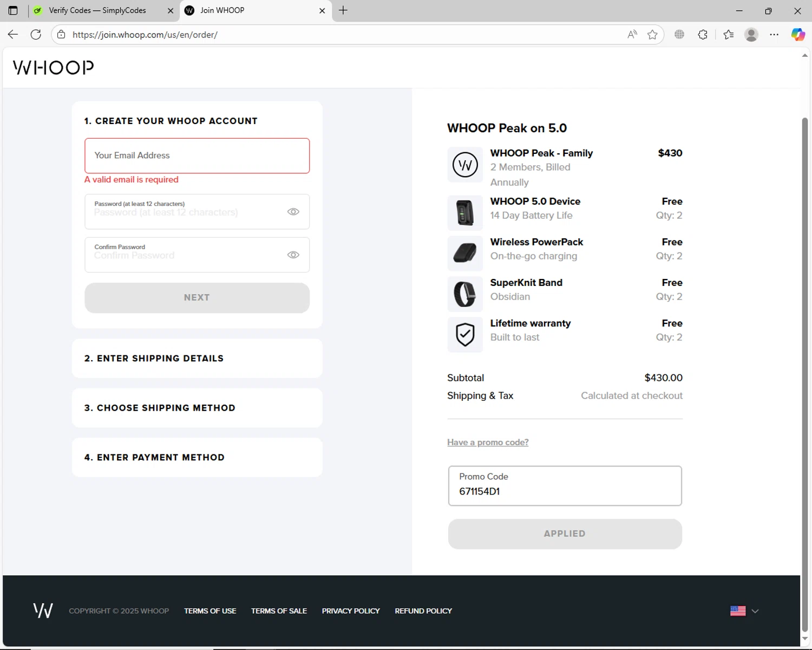Screen dimensions: 812x650
Task: Expand 4. Enter Payment Method section
Action: coord(197,458)
